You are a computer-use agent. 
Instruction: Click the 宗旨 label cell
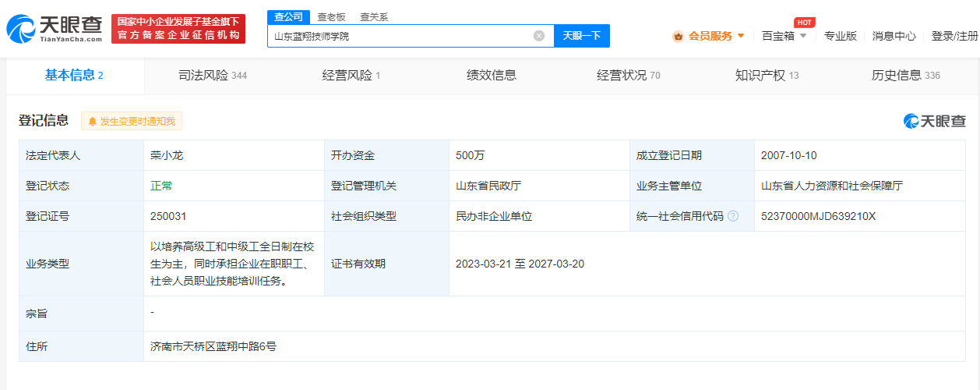pos(82,314)
